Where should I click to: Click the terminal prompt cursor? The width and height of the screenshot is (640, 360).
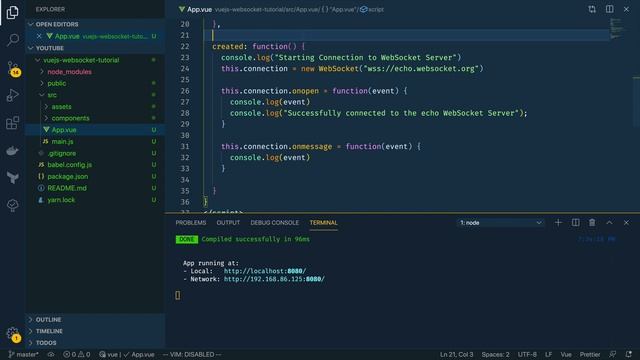click(178, 295)
